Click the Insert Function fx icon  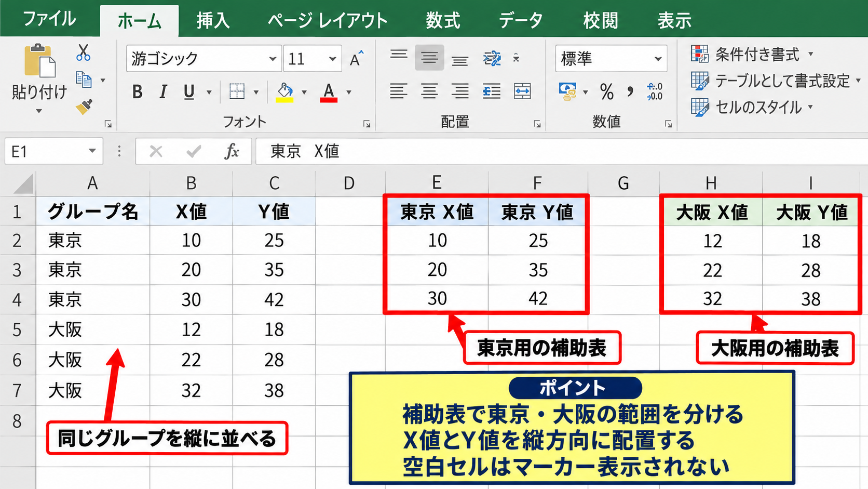[232, 151]
